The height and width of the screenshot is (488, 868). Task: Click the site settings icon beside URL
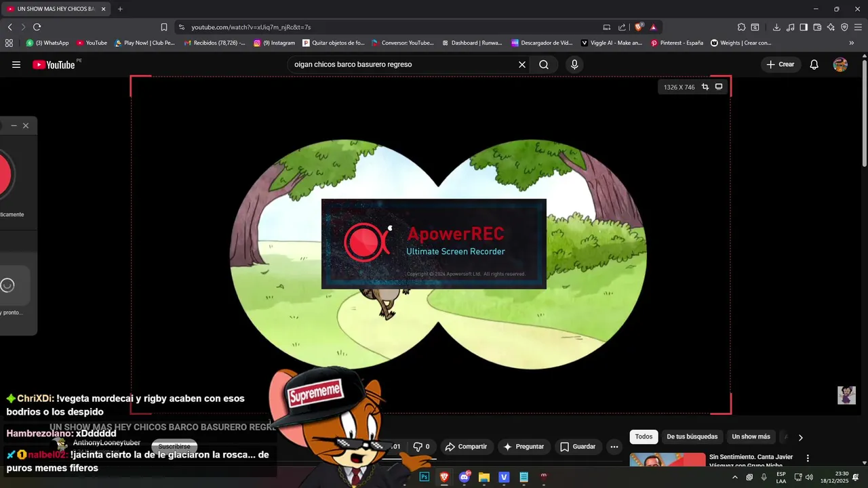181,27
